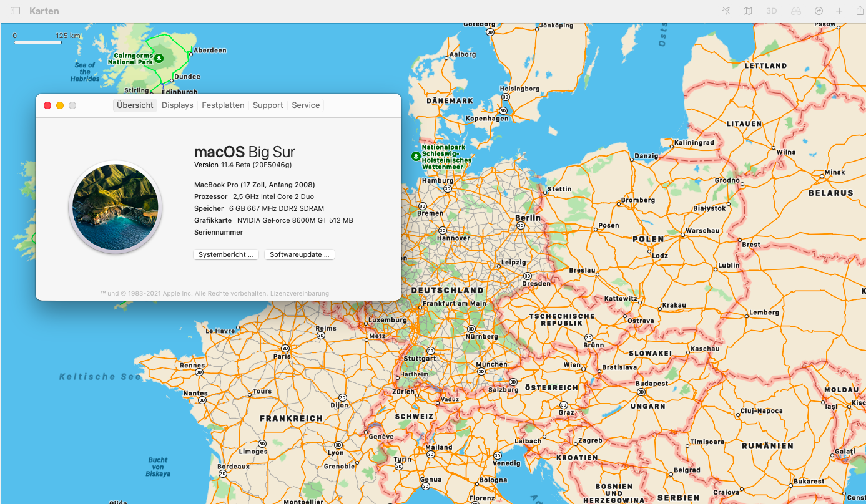The height and width of the screenshot is (504, 866).
Task: Click the Frankfurt am Main label
Action: click(x=454, y=304)
